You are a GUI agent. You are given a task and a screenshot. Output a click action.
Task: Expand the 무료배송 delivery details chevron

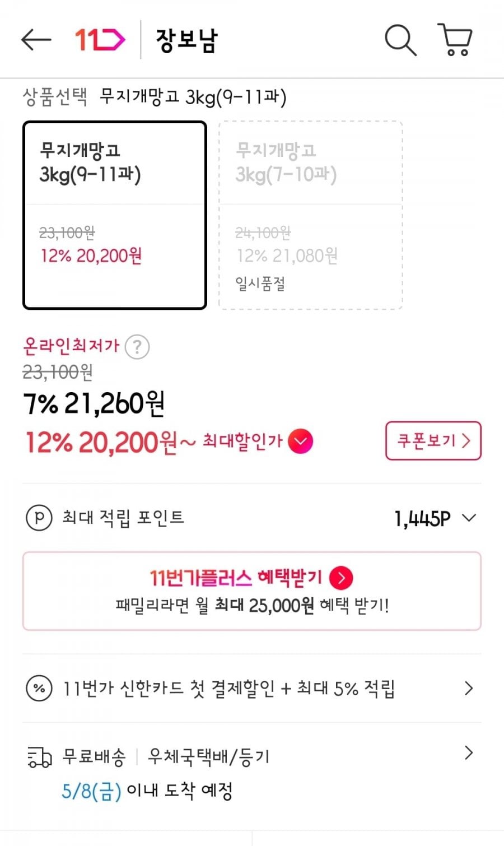pyautogui.click(x=469, y=753)
